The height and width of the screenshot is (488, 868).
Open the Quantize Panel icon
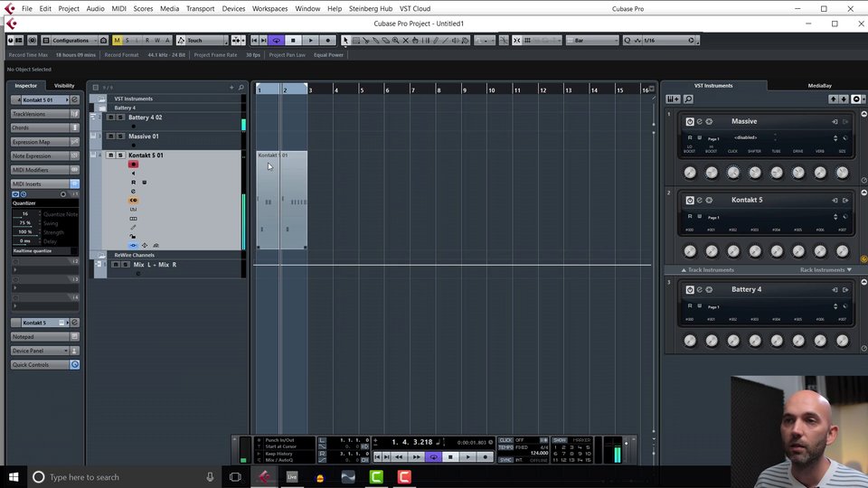pos(691,41)
